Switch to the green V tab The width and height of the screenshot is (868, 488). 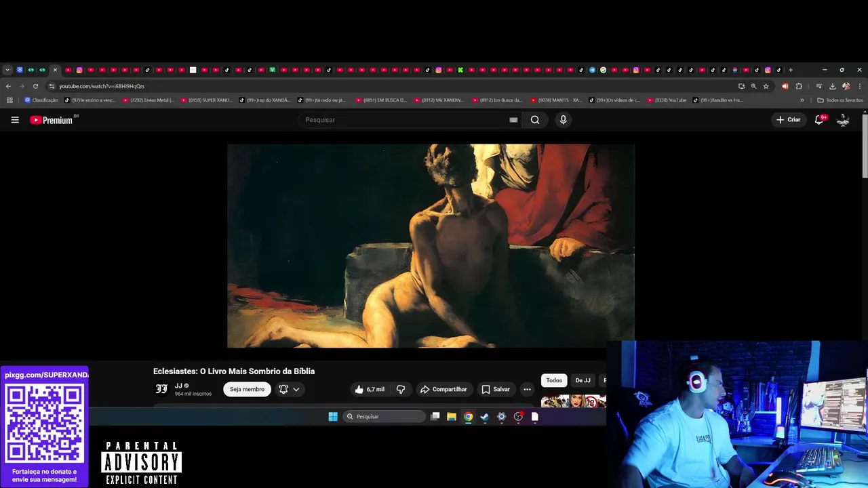coord(273,70)
